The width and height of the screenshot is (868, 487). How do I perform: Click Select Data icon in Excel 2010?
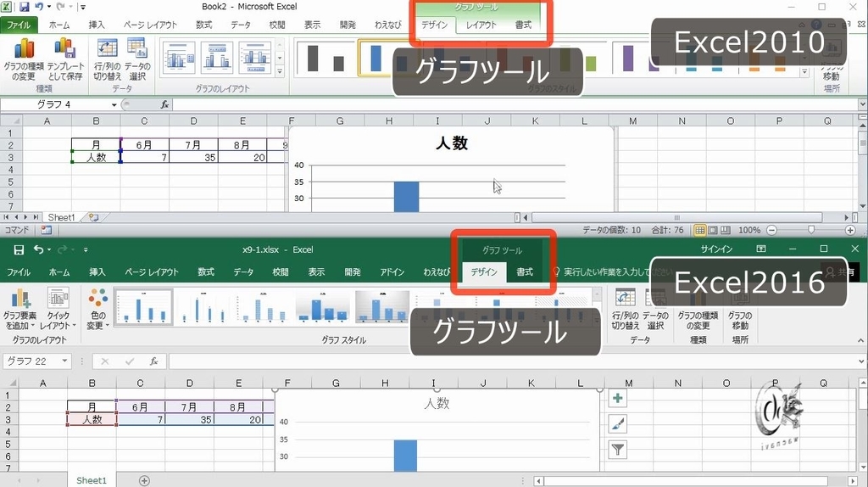[136, 59]
